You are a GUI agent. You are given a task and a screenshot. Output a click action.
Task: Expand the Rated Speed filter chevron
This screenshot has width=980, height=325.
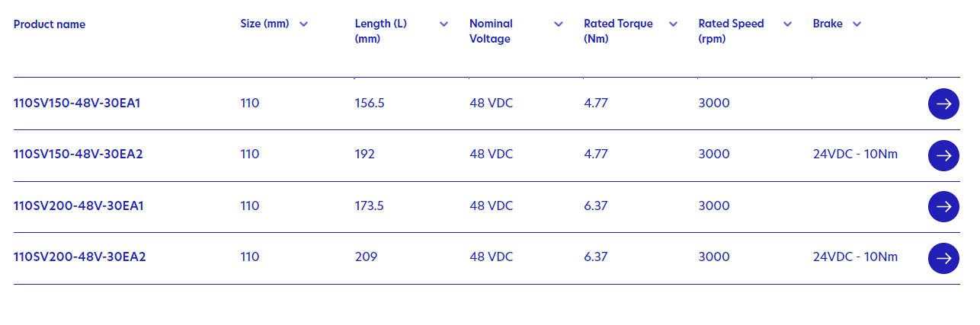pos(787,24)
